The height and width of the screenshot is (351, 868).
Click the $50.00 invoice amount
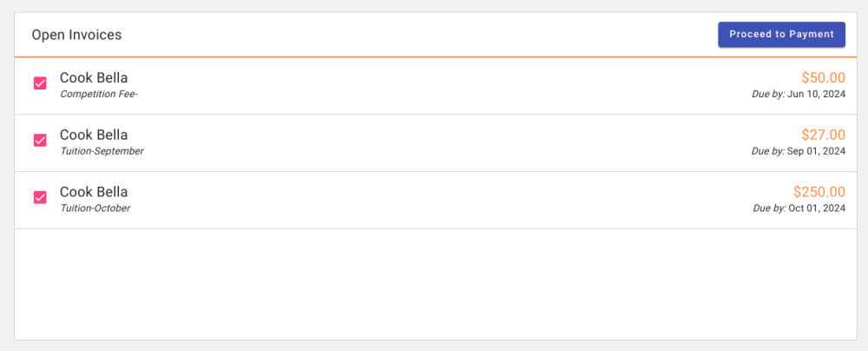(x=823, y=78)
